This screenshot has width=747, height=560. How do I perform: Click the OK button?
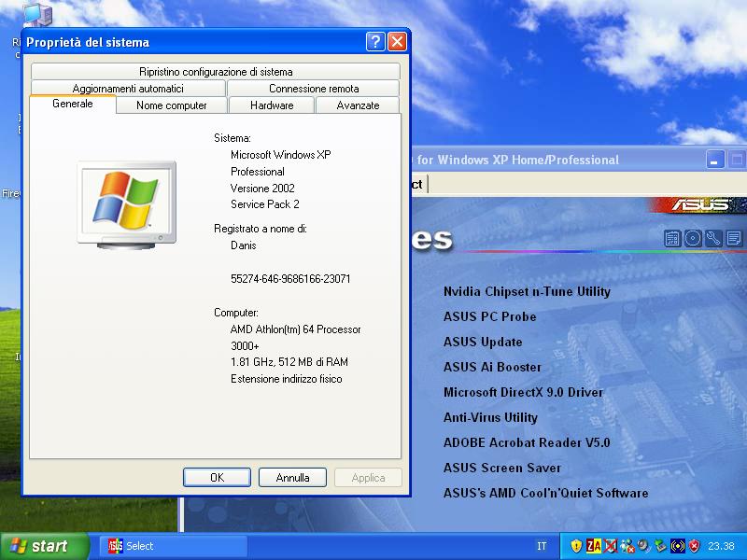click(217, 477)
